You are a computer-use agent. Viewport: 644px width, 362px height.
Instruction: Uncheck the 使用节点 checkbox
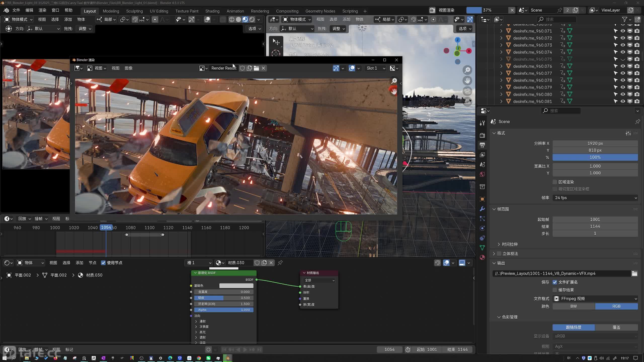(x=103, y=263)
